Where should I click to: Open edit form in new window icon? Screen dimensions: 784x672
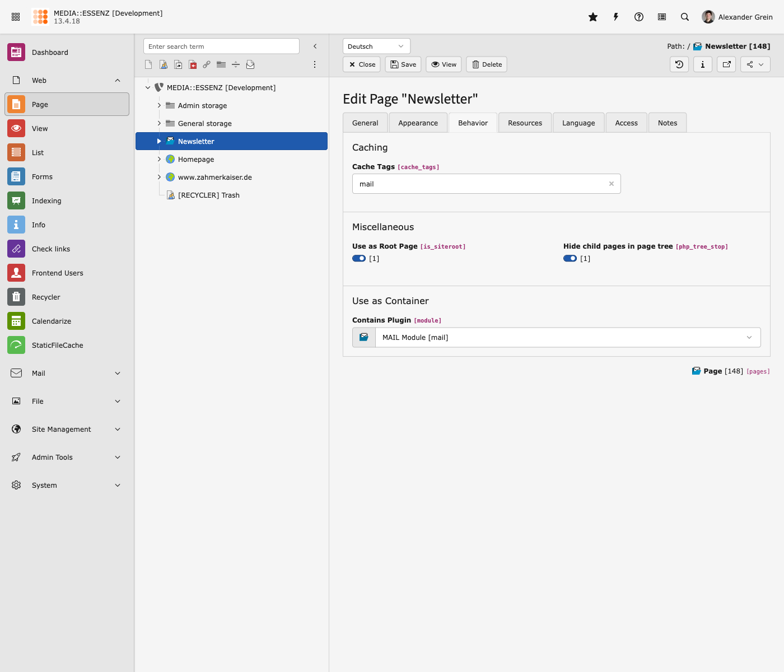coord(726,64)
